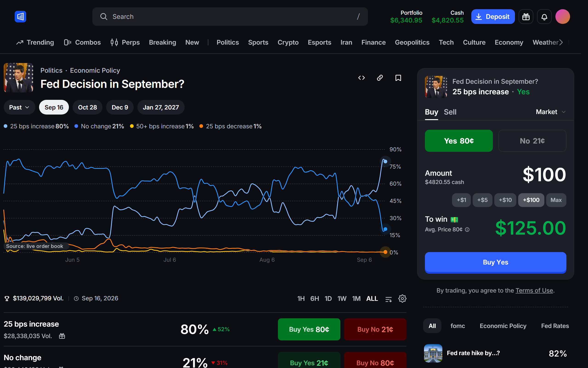Switch to the Buy tab
Viewport: 588px width, 368px height.
pyautogui.click(x=431, y=112)
